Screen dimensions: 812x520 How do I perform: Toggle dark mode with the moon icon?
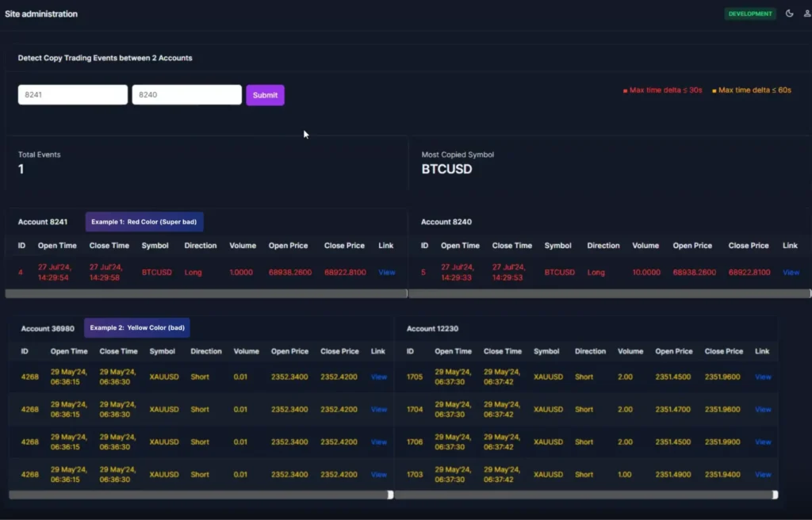coord(789,13)
